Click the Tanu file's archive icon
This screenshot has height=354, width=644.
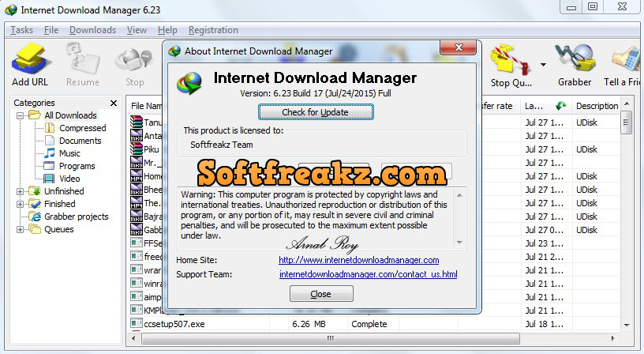coord(136,122)
